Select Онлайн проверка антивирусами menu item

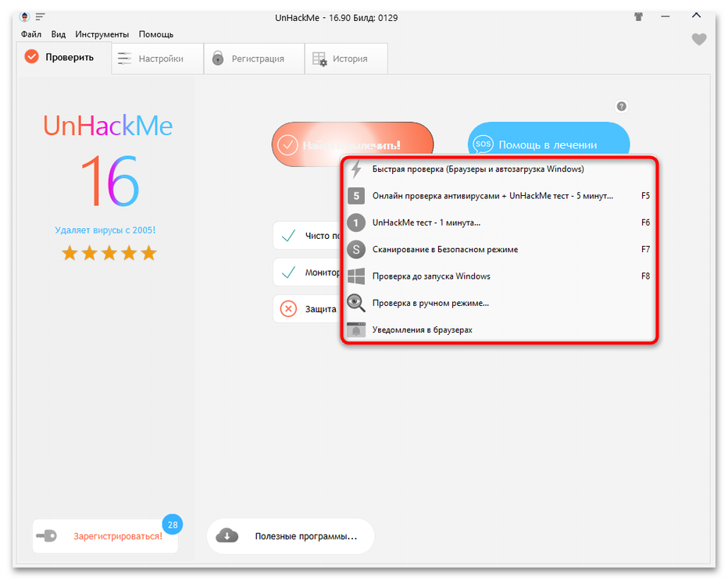click(499, 196)
